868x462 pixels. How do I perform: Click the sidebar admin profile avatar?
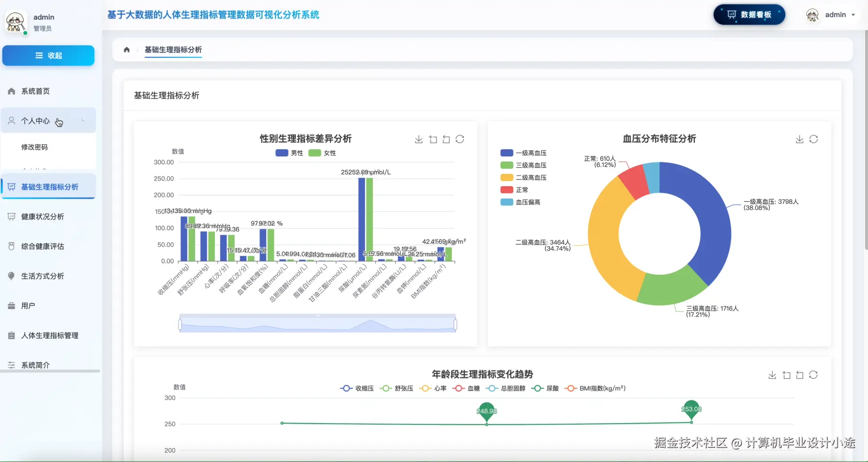pyautogui.click(x=15, y=23)
